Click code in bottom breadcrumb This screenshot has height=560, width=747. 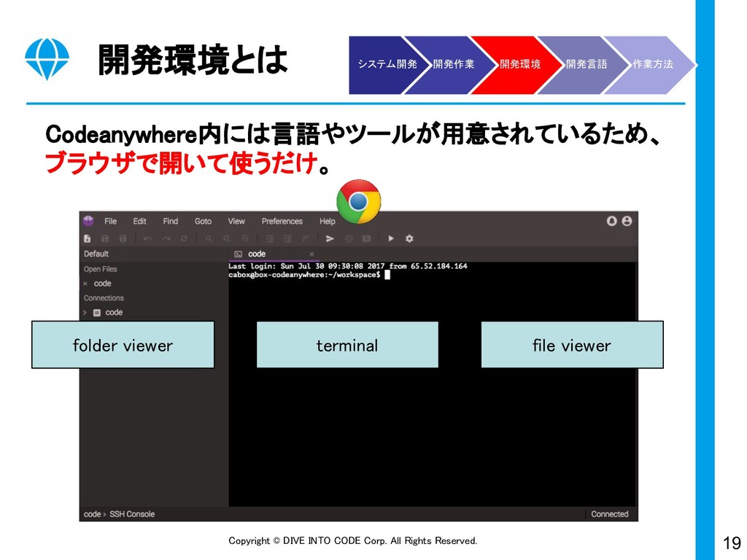click(93, 514)
